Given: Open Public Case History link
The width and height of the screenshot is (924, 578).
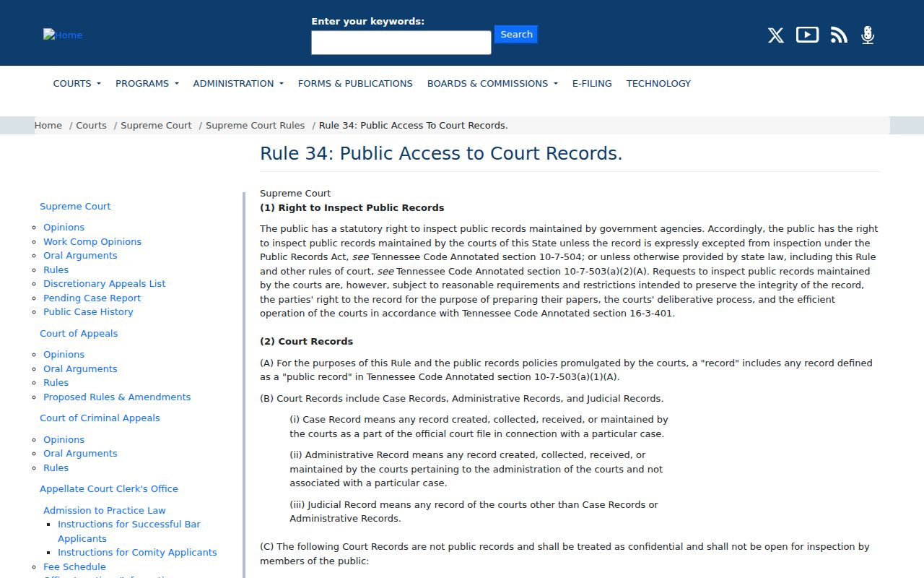Looking at the screenshot, I should click(88, 311).
